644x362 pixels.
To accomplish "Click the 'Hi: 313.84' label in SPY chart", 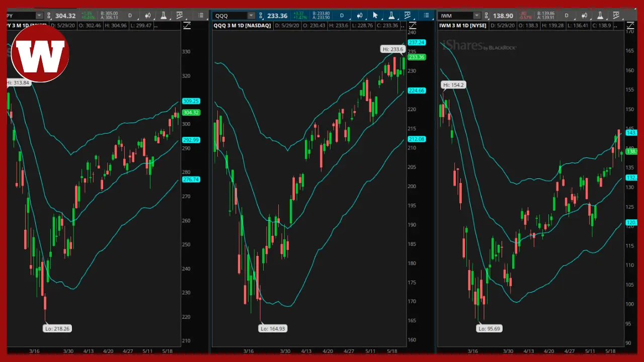I will tap(19, 82).
